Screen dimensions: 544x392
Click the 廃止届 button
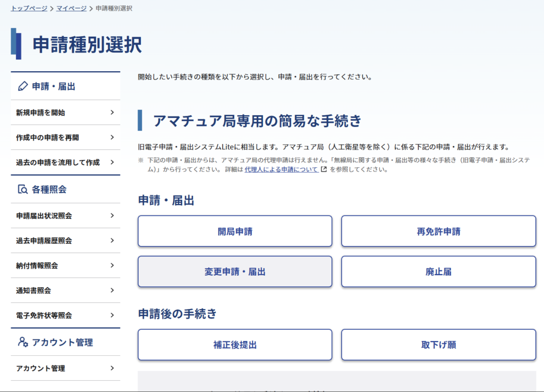438,272
